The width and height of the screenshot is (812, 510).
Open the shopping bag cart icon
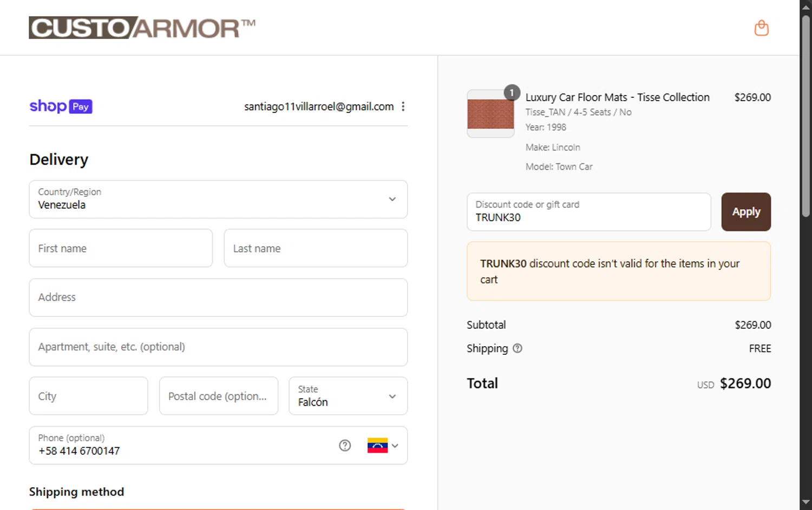761,28
